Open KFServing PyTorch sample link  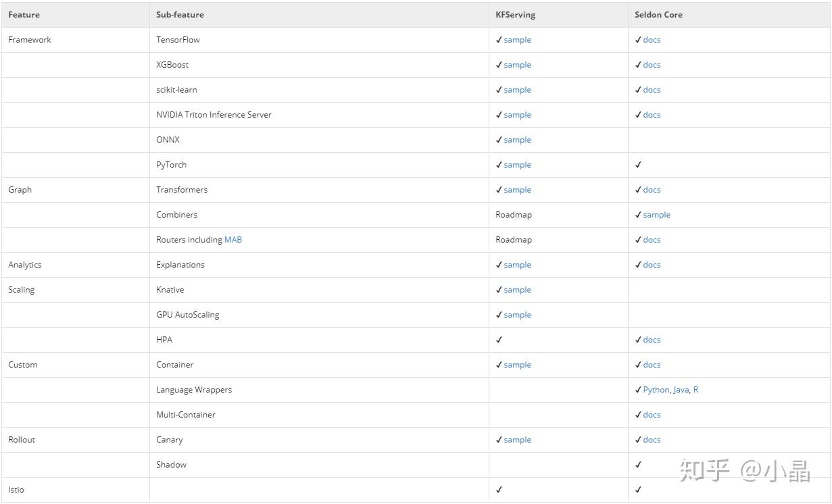pos(517,165)
